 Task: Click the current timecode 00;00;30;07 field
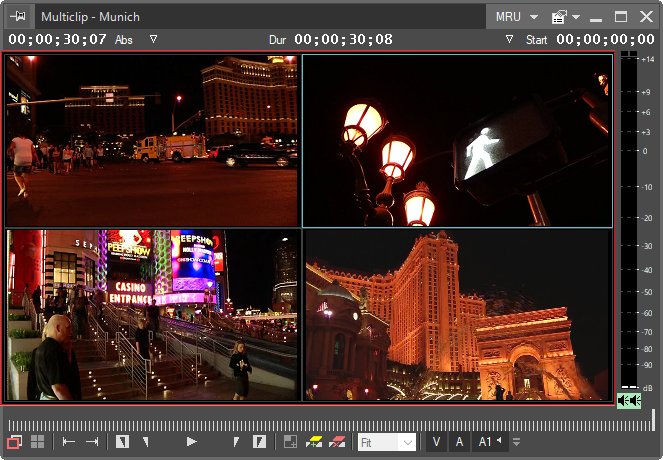pos(58,39)
